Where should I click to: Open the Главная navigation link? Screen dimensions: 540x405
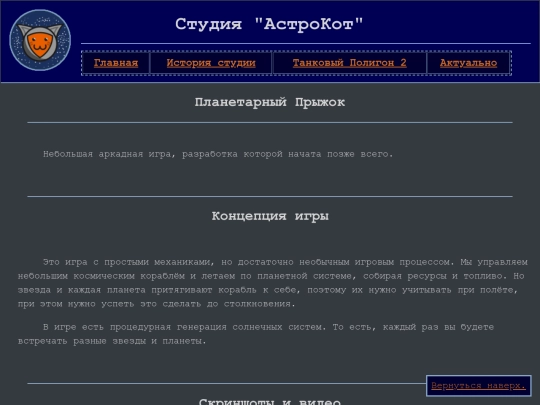[x=116, y=63]
